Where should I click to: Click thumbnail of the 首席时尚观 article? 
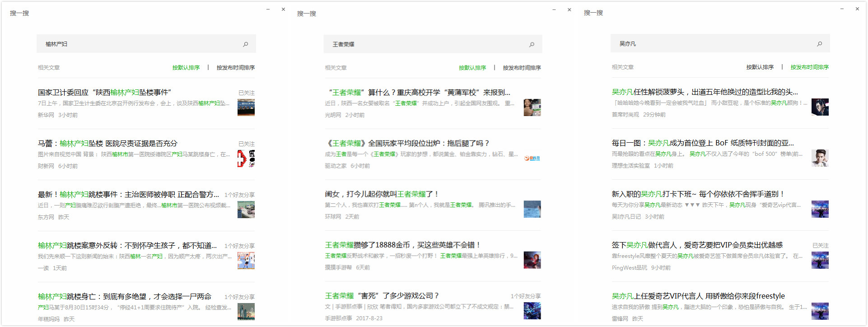coord(820,107)
